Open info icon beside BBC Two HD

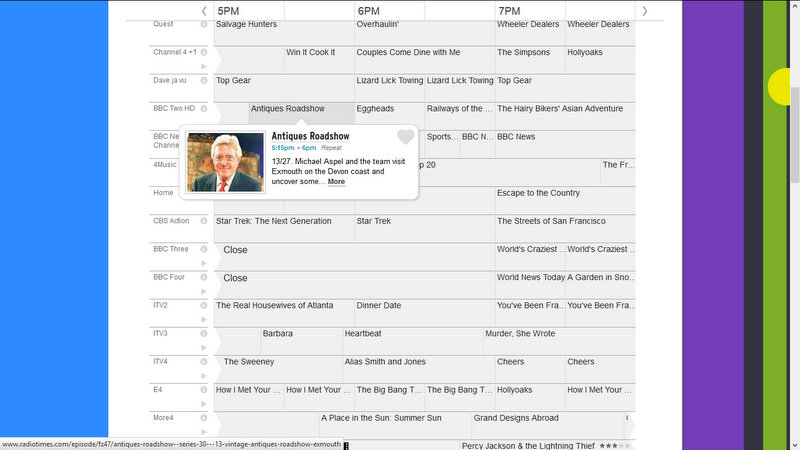coord(204,108)
